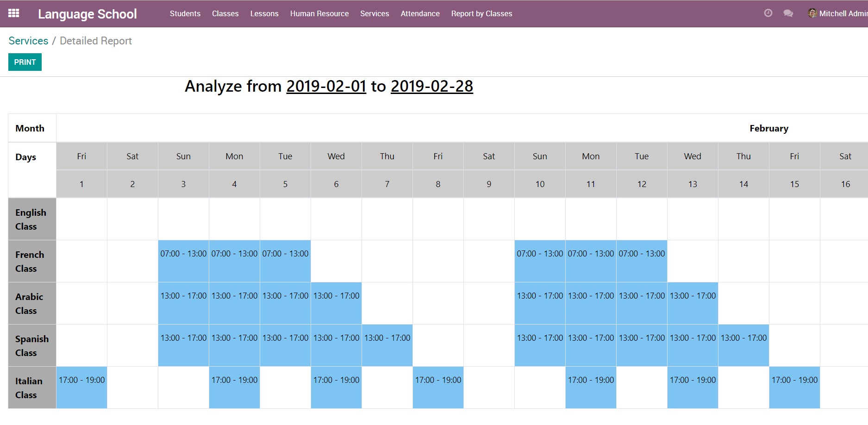Open the Classes menu

point(225,14)
